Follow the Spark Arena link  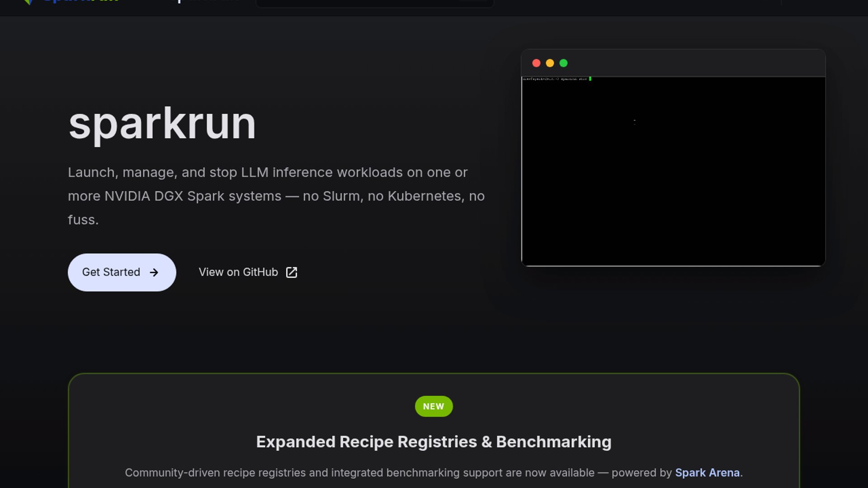pyautogui.click(x=707, y=473)
